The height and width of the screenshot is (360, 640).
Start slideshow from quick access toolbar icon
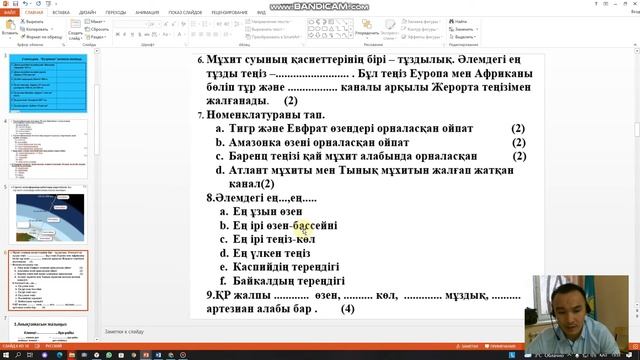click(48, 4)
